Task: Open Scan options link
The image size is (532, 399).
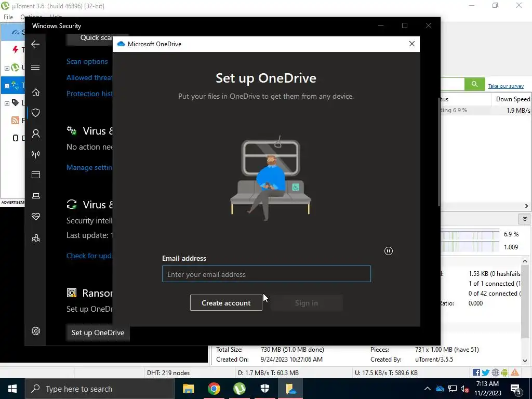Action: click(x=87, y=61)
